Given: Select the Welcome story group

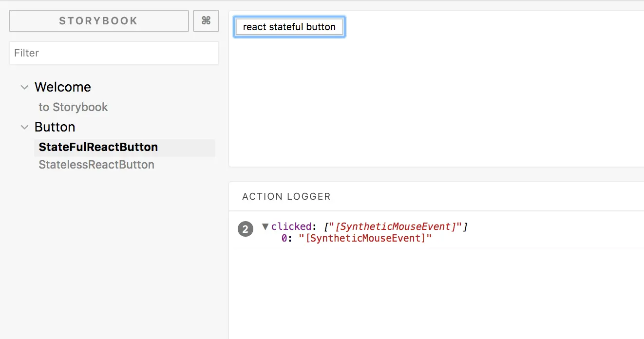Looking at the screenshot, I should [x=63, y=87].
